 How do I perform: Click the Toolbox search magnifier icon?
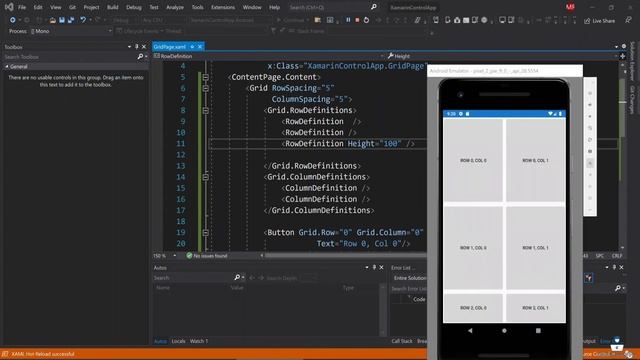pyautogui.click(x=140, y=57)
